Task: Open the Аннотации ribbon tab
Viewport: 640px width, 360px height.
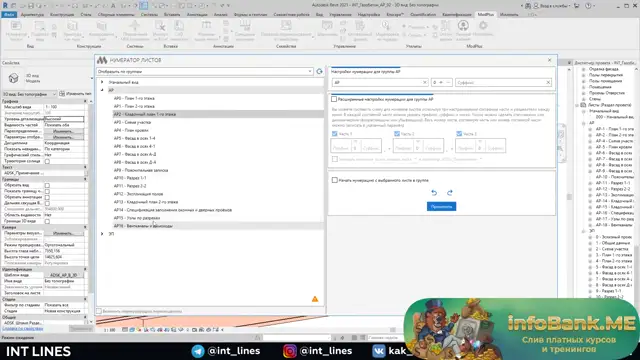Action: [x=197, y=15]
